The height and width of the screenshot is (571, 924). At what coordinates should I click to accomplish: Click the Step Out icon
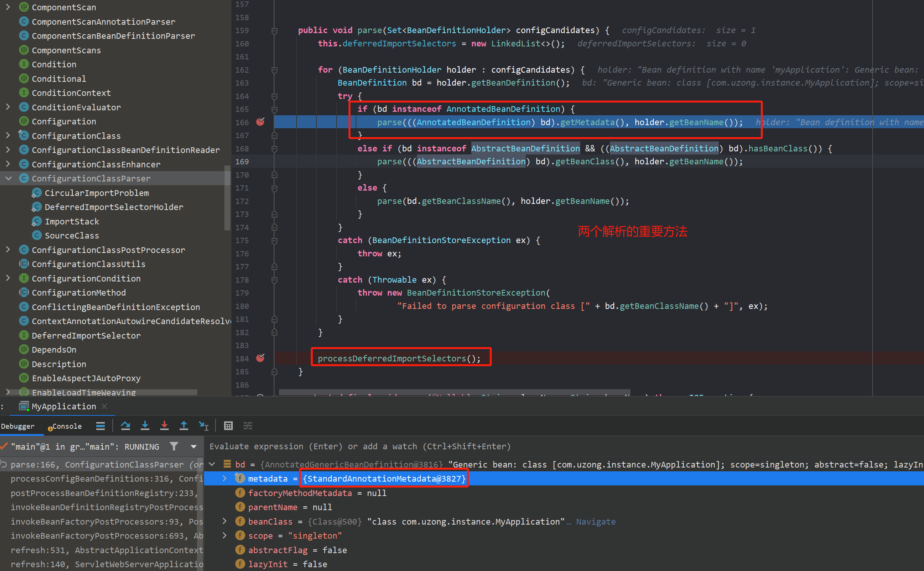tap(184, 426)
